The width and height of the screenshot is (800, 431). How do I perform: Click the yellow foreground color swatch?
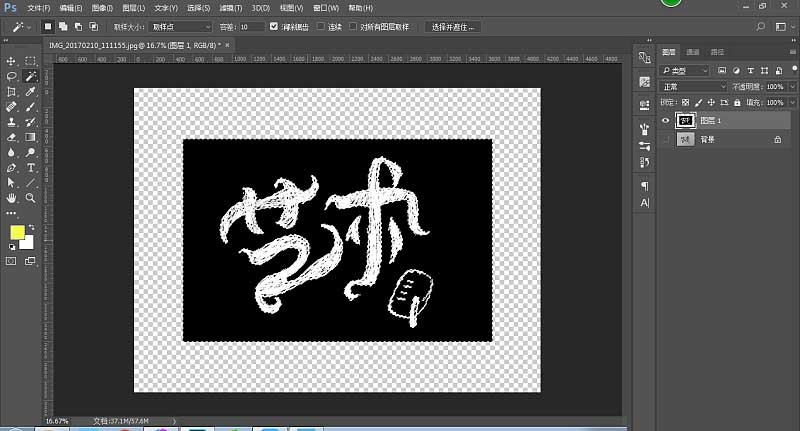coord(17,233)
